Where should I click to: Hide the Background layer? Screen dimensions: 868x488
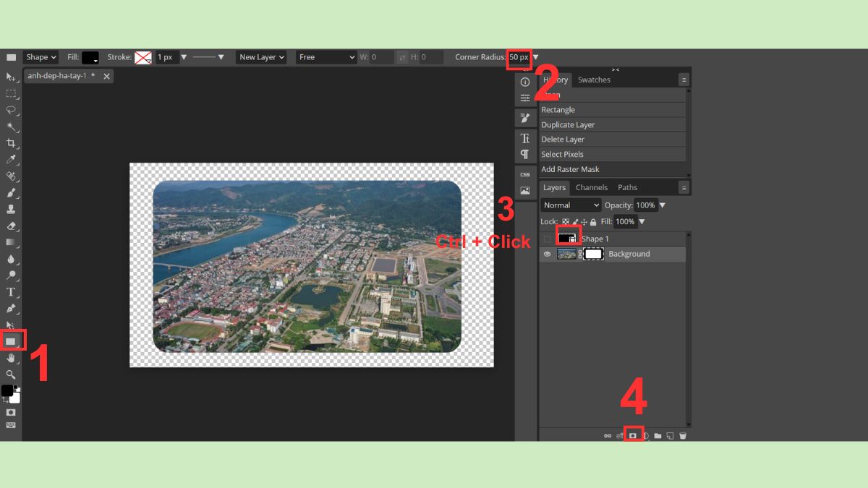[x=547, y=254]
